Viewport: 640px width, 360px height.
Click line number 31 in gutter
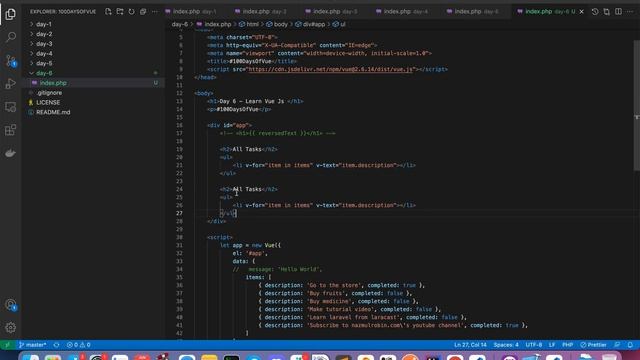click(179, 245)
